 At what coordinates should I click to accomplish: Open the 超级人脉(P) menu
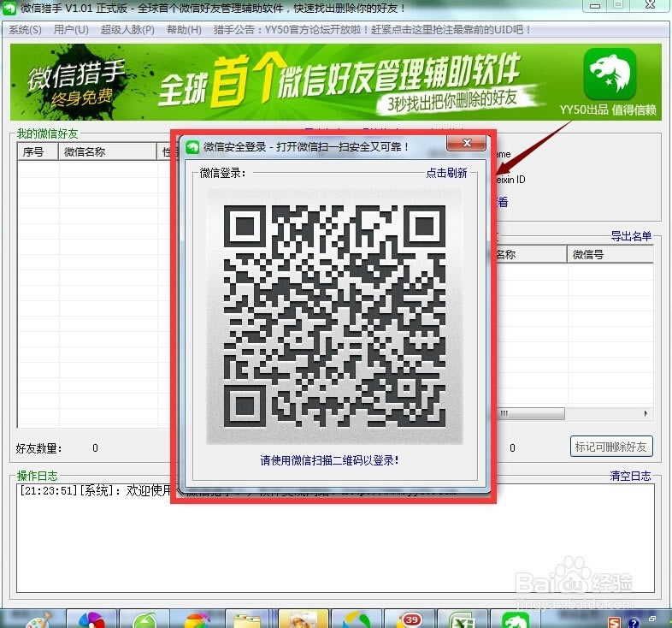point(127,30)
